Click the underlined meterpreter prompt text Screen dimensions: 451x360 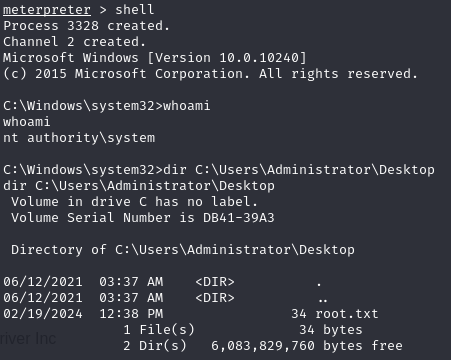47,10
